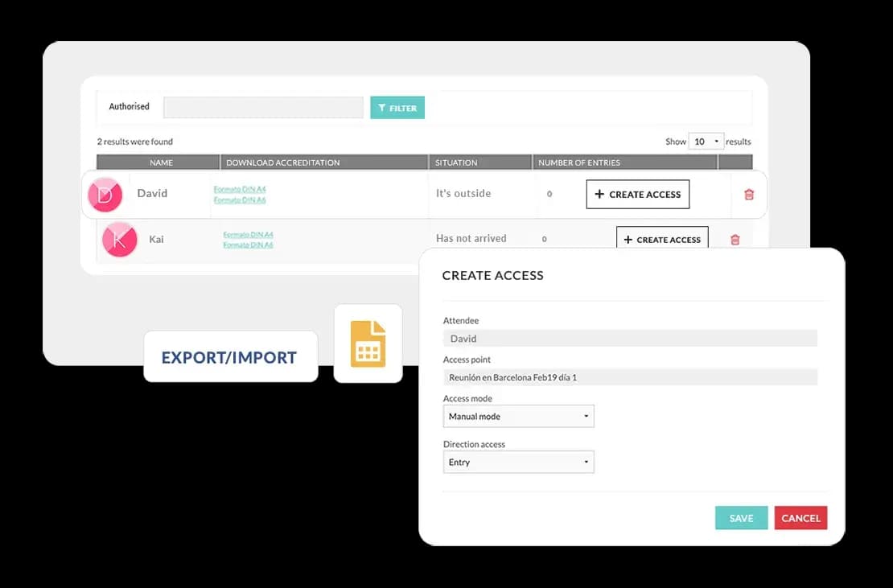Viewport: 893px width, 588px height.
Task: Download Kai's Formato DIN A6 accreditation
Action: (x=249, y=245)
